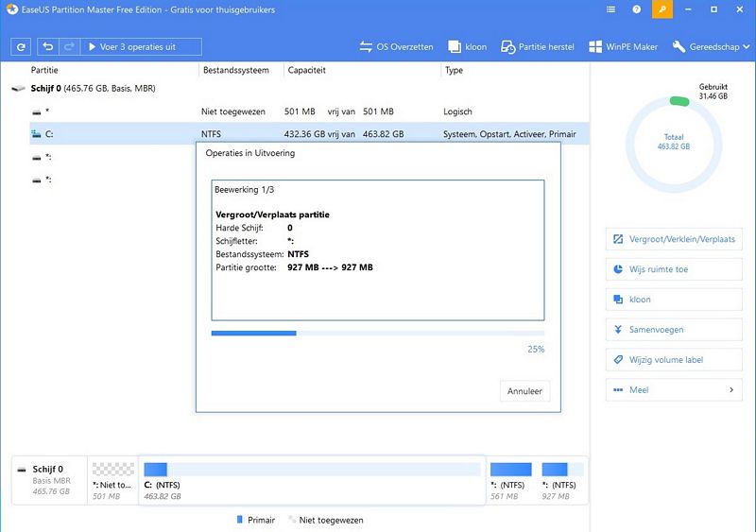The image size is (756, 532).
Task: Click the orange key upgrade icon
Action: 662,9
